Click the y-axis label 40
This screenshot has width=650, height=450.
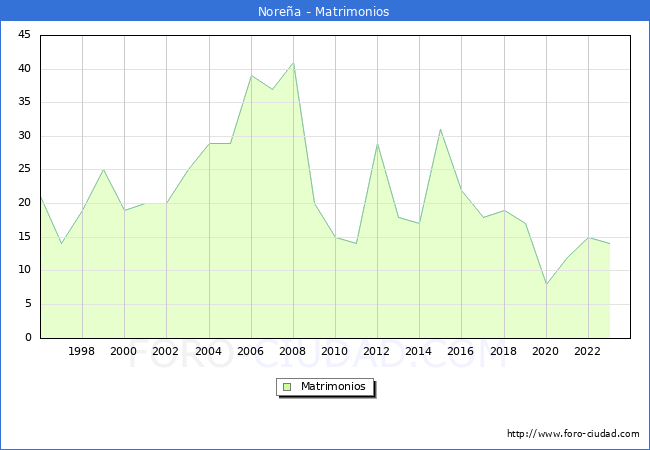tap(24, 68)
